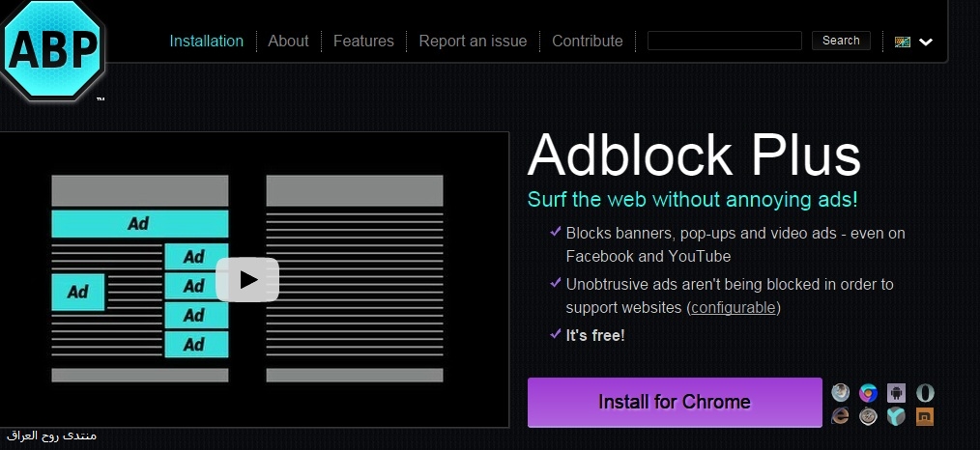Viewport: 980px width, 450px height.
Task: Click the Internet Explorer icon
Action: tap(841, 416)
